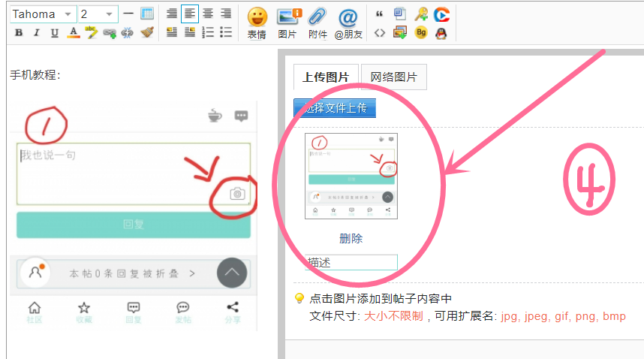Screen dimensions: 644x359
Task: Switch to the 上传图片 tab
Action: coord(326,77)
